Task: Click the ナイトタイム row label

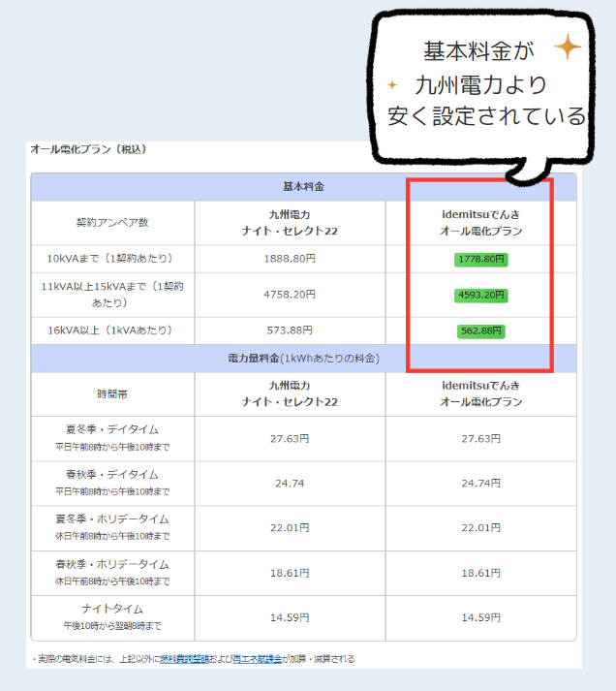Action: pyautogui.click(x=112, y=609)
